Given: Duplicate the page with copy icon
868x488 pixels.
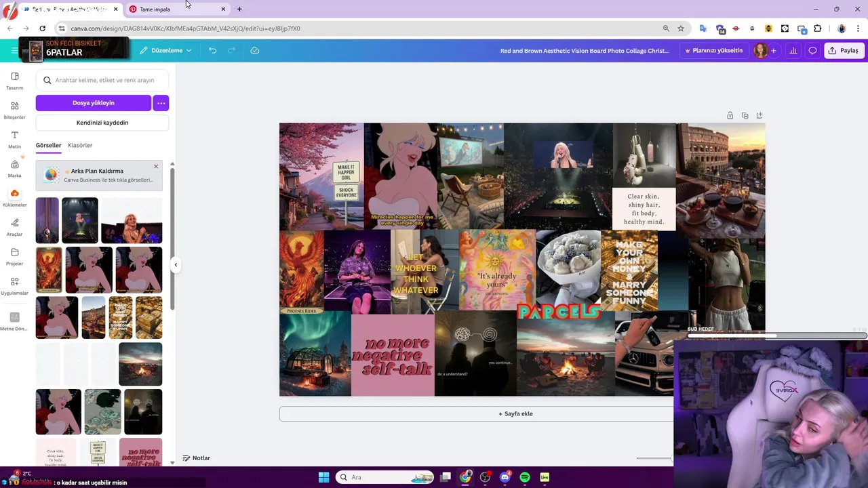Looking at the screenshot, I should [745, 115].
